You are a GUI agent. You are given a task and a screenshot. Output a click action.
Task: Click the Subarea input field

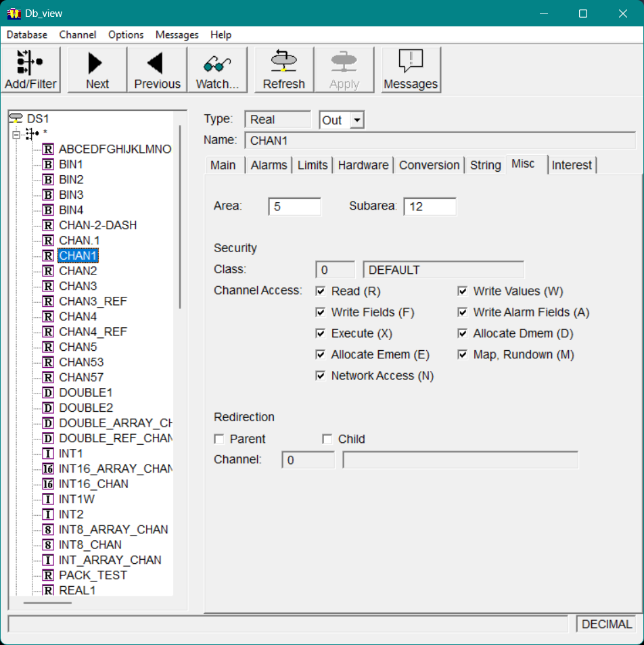point(430,207)
